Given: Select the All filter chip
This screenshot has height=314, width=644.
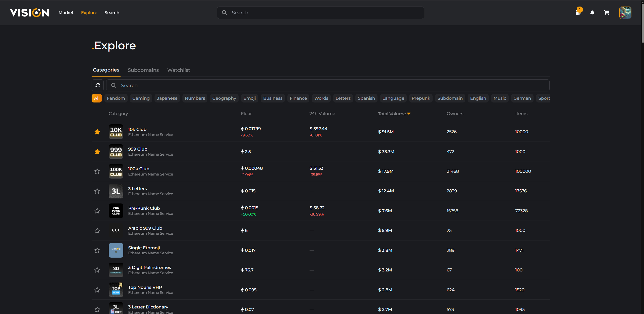Looking at the screenshot, I should pyautogui.click(x=97, y=98).
